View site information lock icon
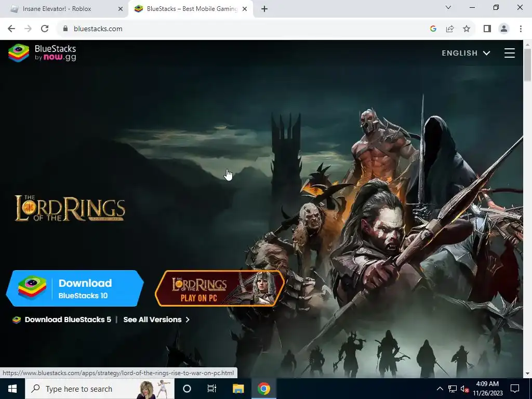This screenshot has width=532, height=399. click(65, 29)
